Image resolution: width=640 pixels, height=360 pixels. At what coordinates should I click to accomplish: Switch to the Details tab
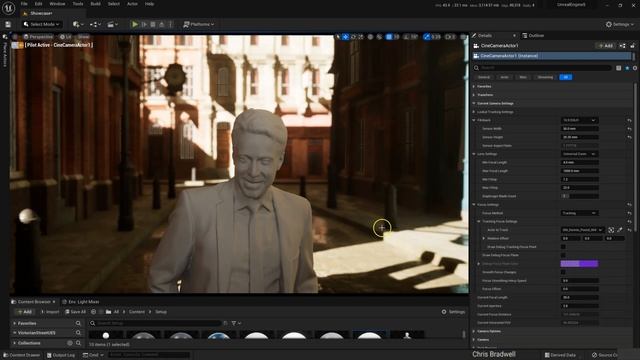click(485, 36)
